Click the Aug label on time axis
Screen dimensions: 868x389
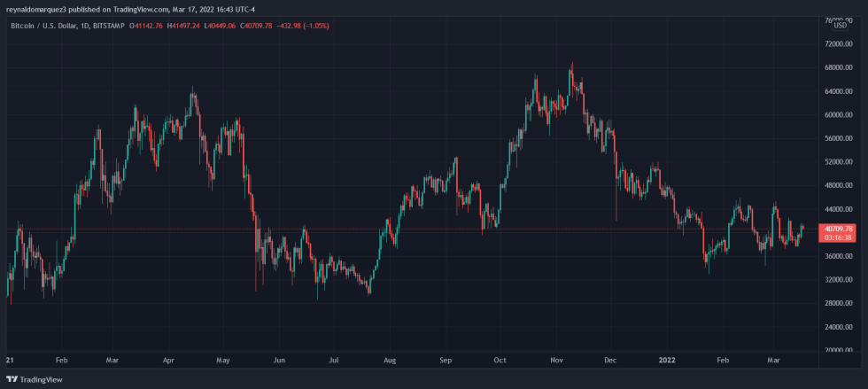pyautogui.click(x=391, y=360)
